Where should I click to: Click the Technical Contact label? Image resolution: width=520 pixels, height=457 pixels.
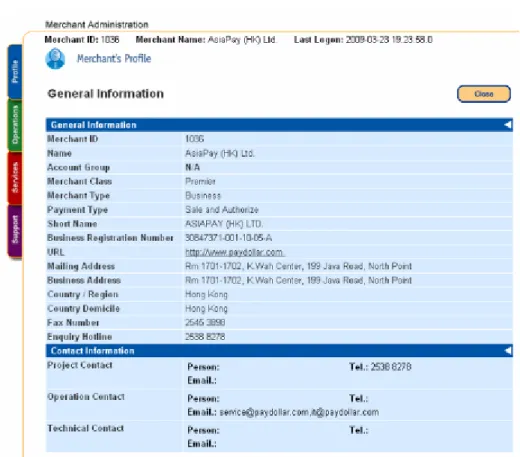pyautogui.click(x=85, y=428)
